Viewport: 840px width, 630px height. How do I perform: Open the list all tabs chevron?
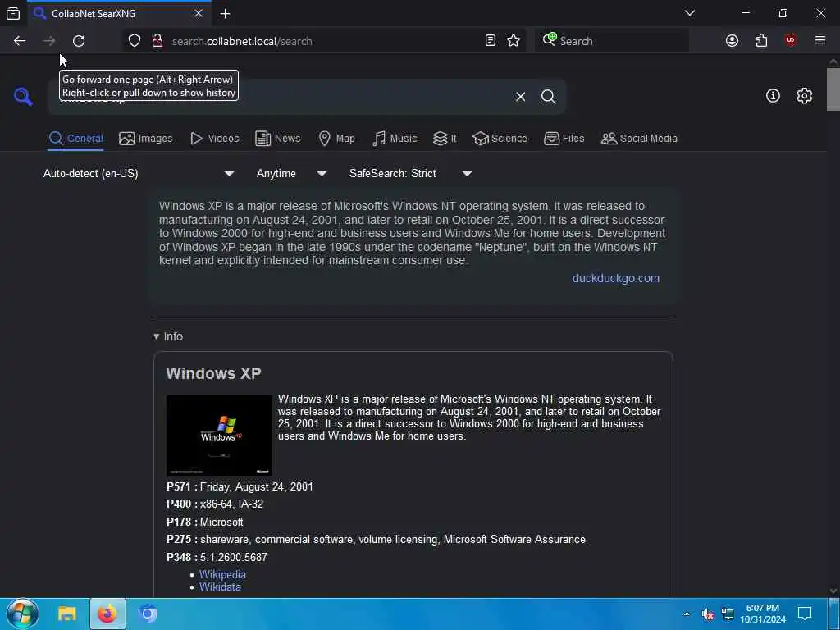pyautogui.click(x=690, y=13)
